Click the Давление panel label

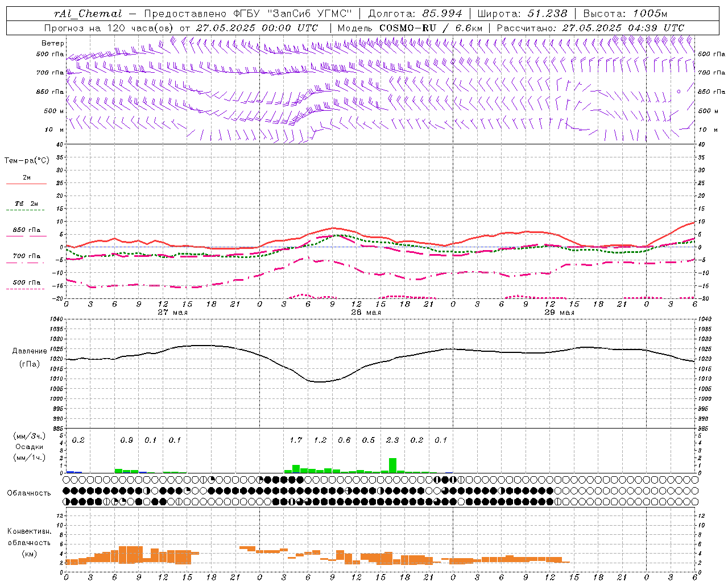[30, 351]
